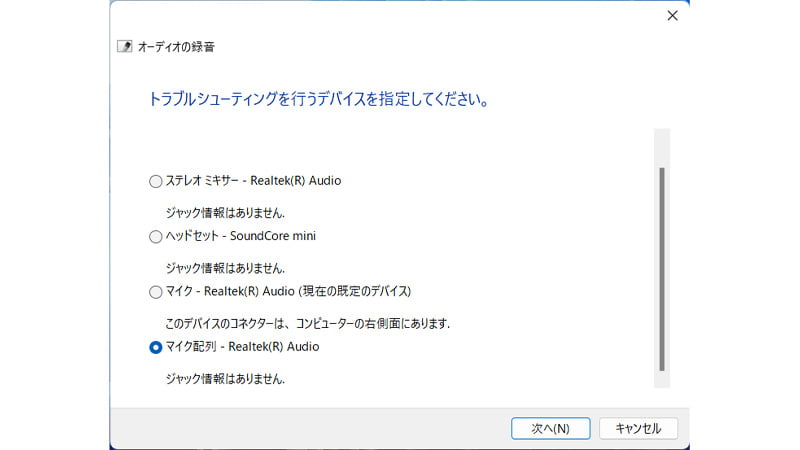This screenshot has width=800, height=450.
Task: Choose the ヘッドセット SoundCore mini radio button
Action: click(x=155, y=237)
